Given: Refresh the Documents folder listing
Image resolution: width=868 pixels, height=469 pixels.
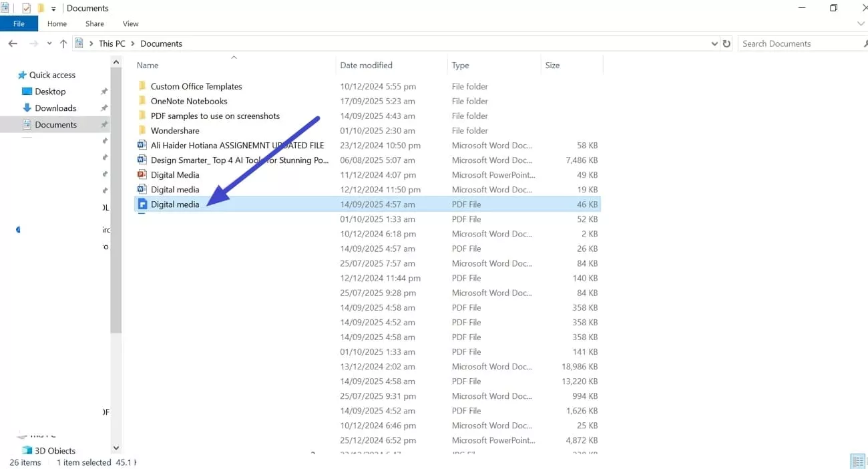Looking at the screenshot, I should [x=726, y=43].
